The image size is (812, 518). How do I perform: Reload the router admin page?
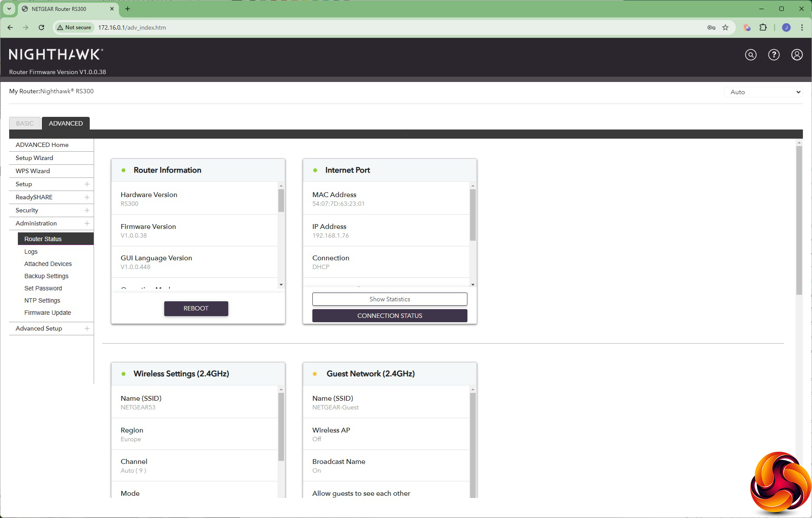click(x=41, y=27)
